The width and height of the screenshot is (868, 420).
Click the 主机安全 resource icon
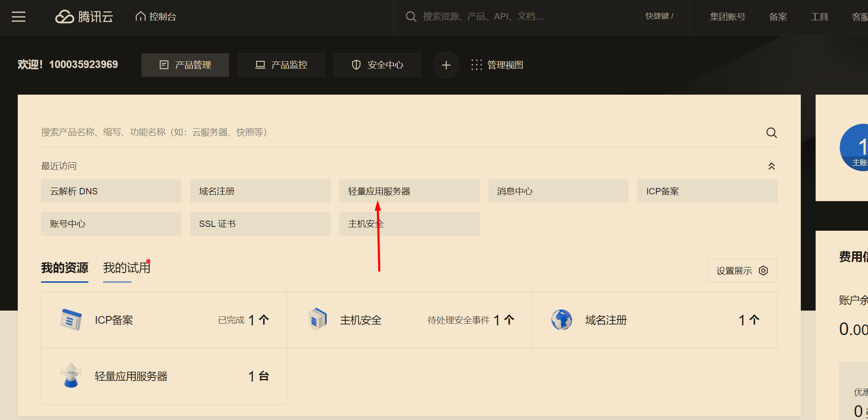pyautogui.click(x=317, y=319)
